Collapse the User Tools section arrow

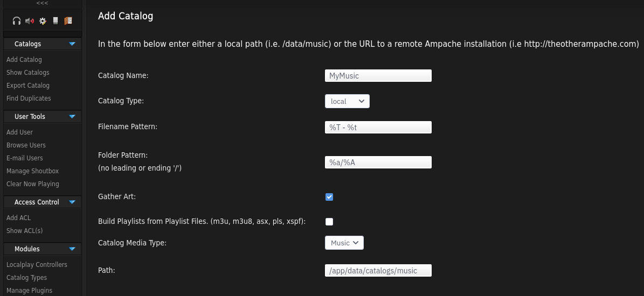(72, 117)
